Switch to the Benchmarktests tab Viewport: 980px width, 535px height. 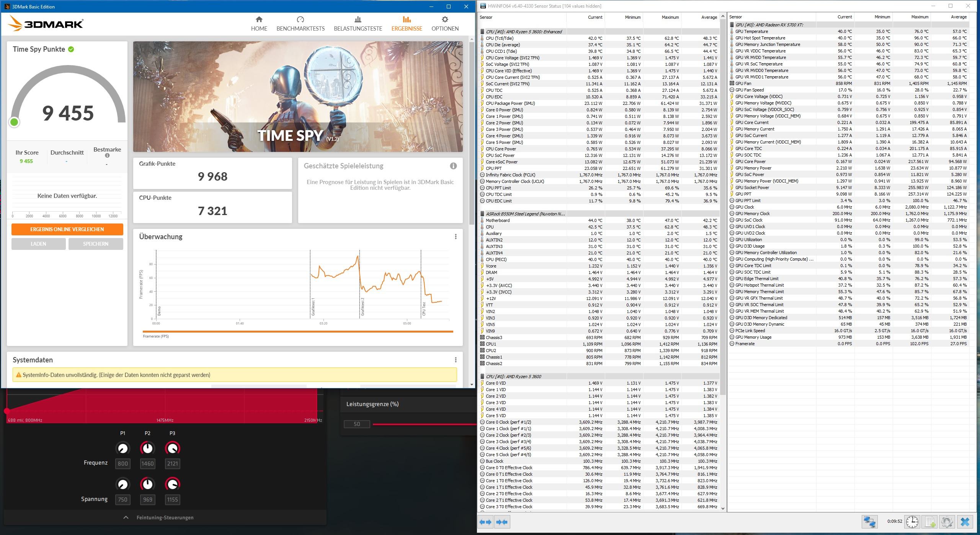coord(301,24)
